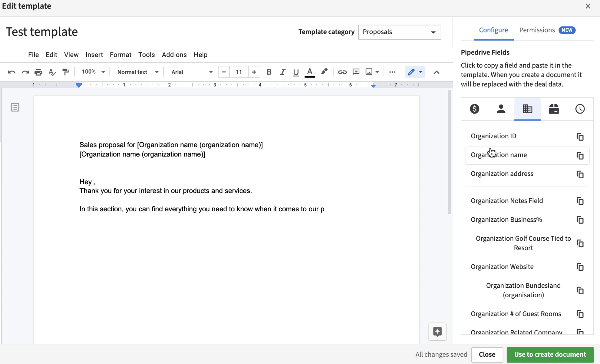The height and width of the screenshot is (364, 600).
Task: Run spell check from toolbar icon
Action: coord(52,72)
